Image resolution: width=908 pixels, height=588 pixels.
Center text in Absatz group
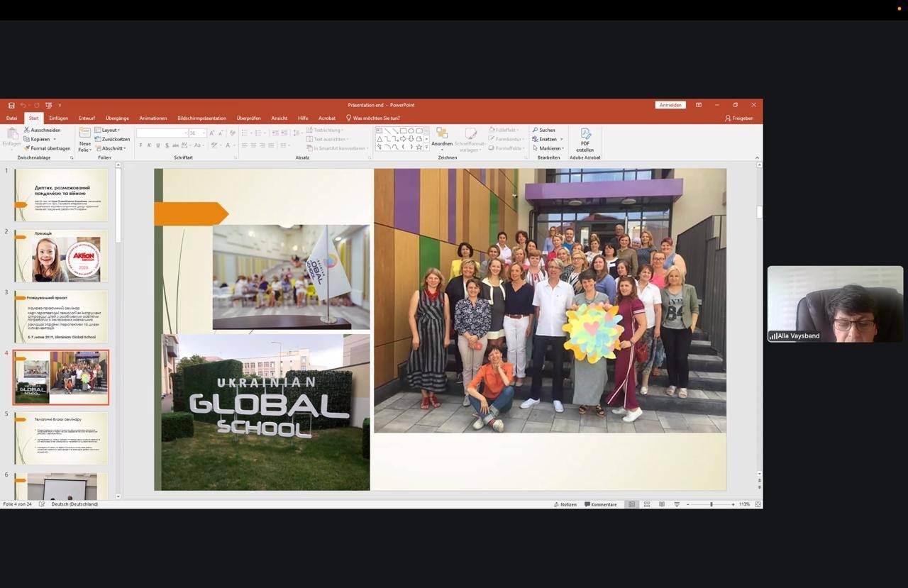[253, 145]
